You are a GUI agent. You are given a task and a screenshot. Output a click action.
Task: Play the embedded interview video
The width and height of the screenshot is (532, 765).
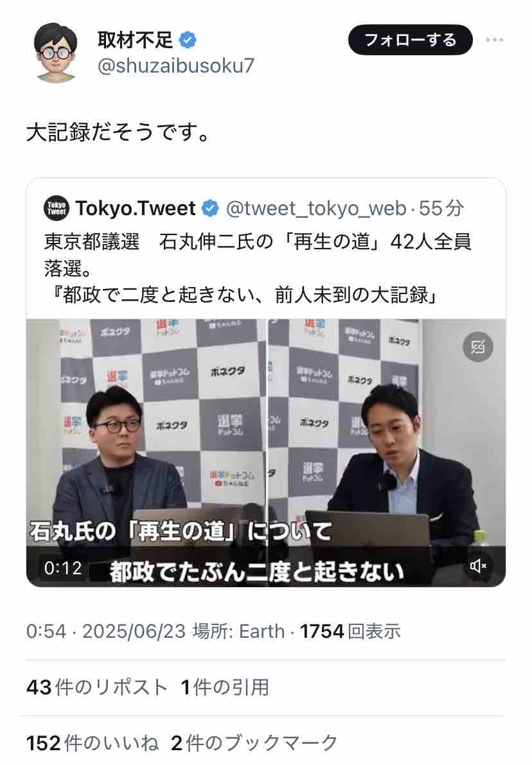click(x=266, y=453)
